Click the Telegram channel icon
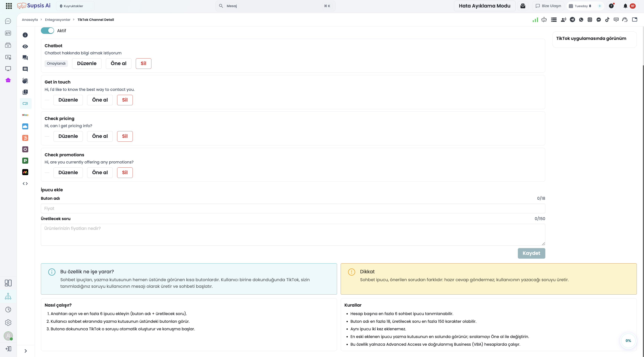 point(572,20)
